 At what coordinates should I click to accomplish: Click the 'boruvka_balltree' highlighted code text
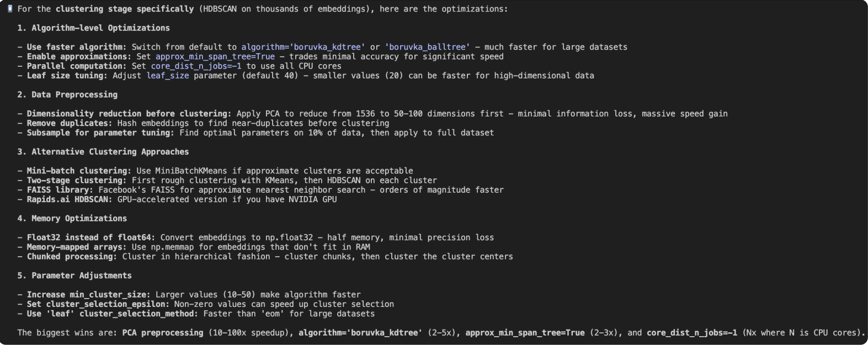(427, 47)
